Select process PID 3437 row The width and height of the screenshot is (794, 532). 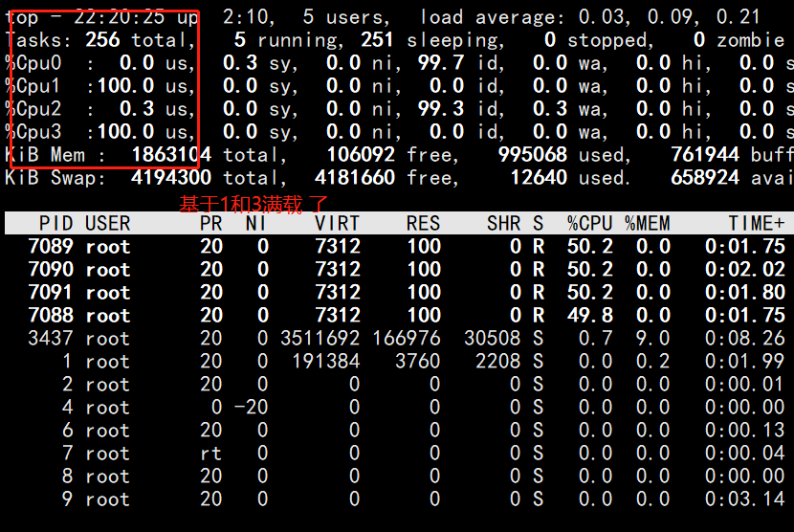51,339
